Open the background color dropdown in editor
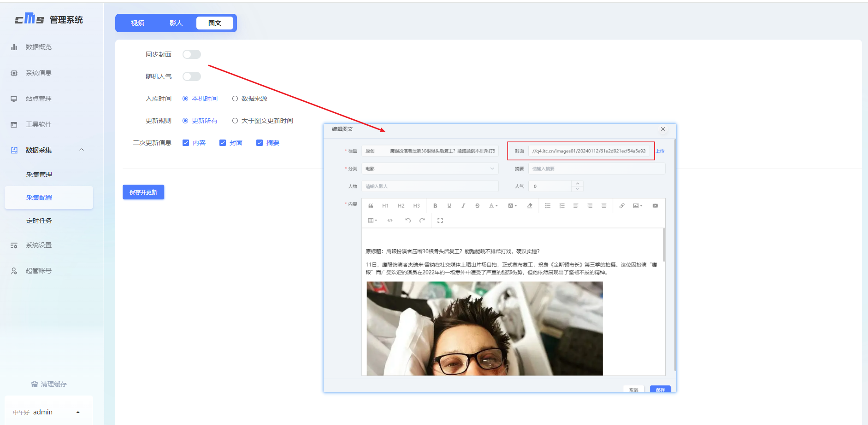 [x=513, y=206]
